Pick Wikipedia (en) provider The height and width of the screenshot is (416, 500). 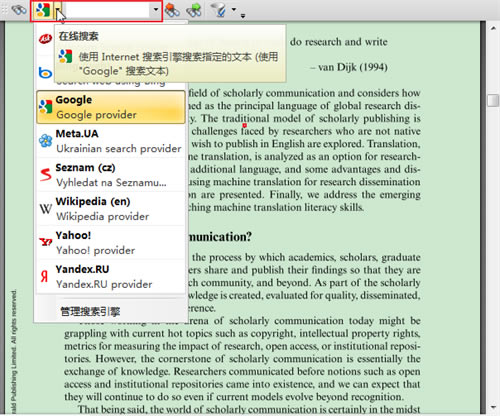(x=111, y=209)
